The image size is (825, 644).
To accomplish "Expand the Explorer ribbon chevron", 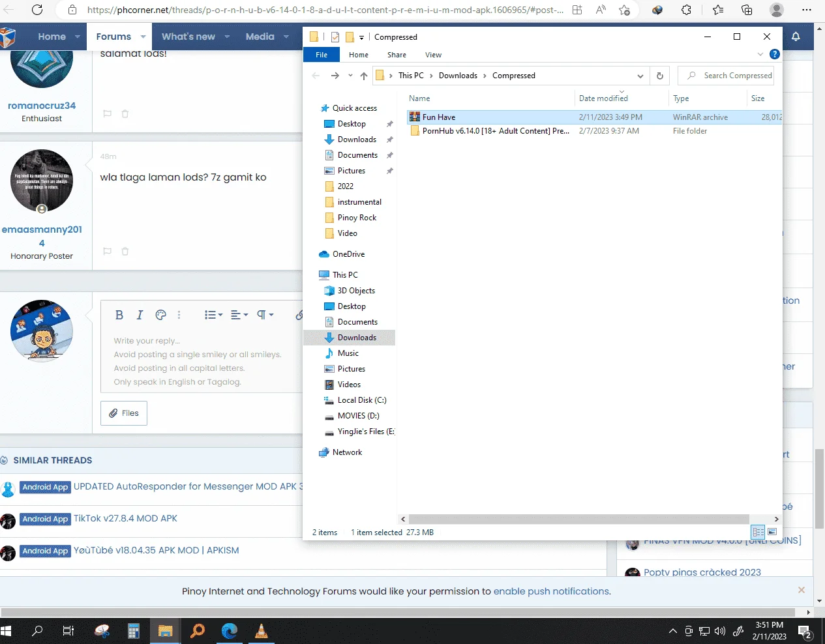I will coord(760,54).
